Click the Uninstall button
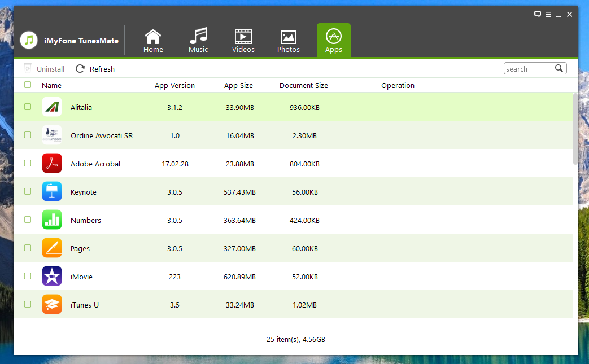Screen dimensions: 589x364 [x=44, y=69]
